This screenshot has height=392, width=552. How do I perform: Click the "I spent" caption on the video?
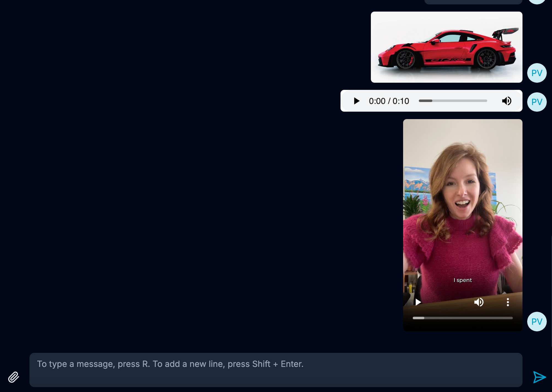[x=462, y=280]
